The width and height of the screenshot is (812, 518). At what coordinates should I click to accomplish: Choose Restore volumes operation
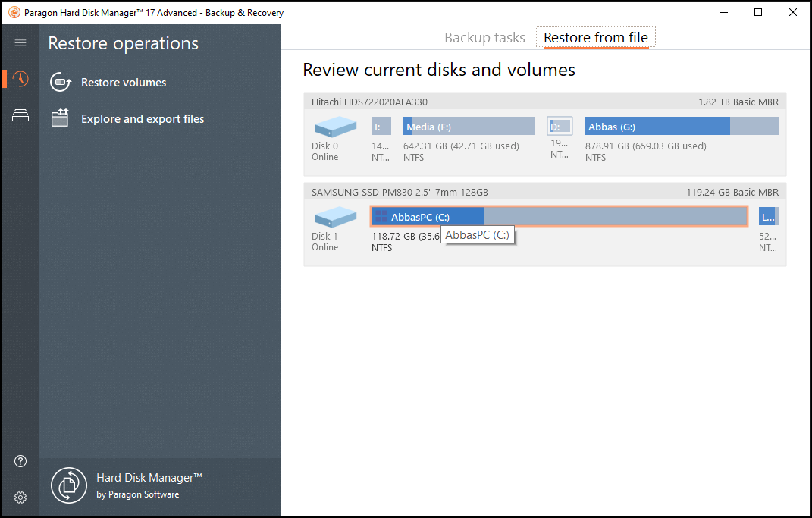click(124, 83)
